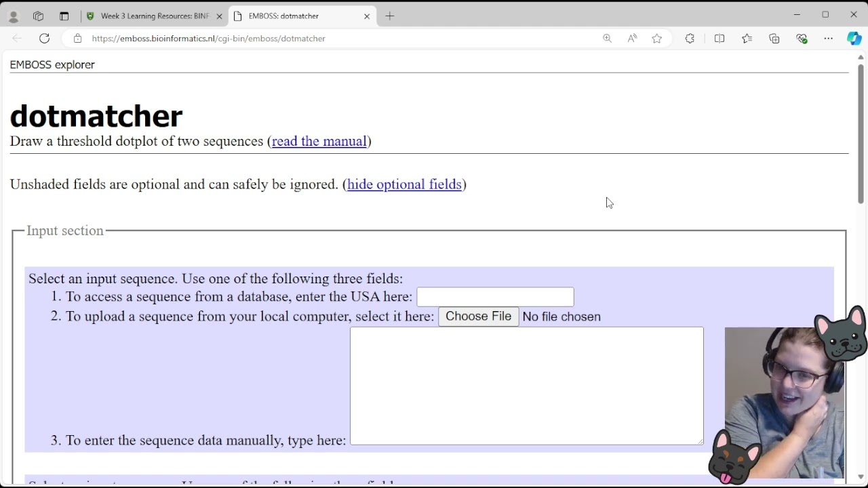The image size is (868, 488).
Task: Open a new browser tab
Action: pyautogui.click(x=390, y=16)
